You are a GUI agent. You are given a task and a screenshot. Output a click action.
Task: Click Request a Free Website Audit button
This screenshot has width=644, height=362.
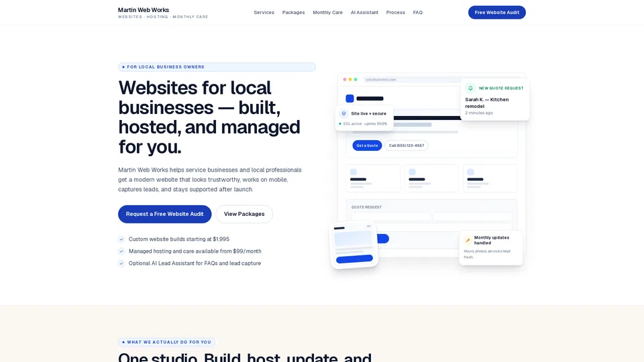click(x=165, y=214)
